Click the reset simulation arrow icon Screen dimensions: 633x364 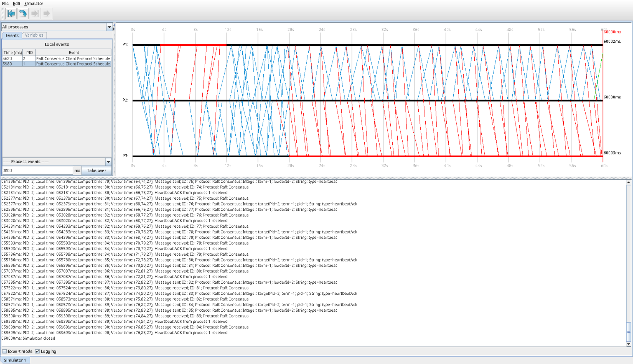coord(11,14)
